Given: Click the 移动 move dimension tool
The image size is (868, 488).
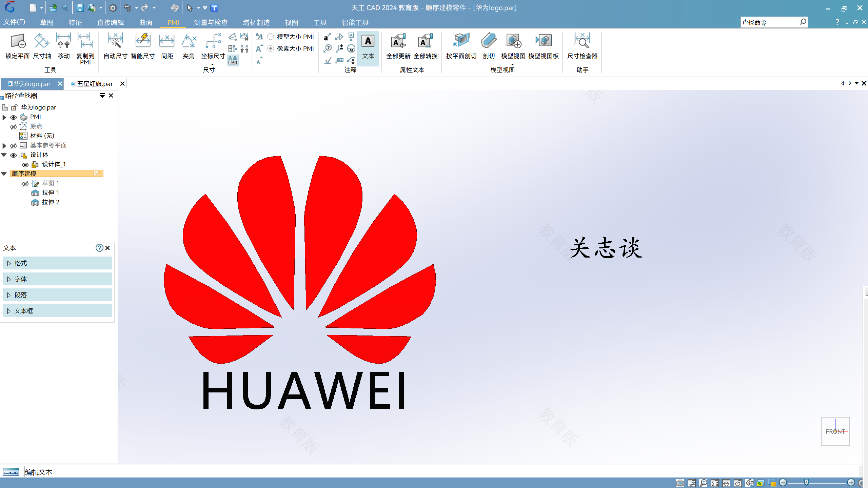Looking at the screenshot, I should (x=63, y=46).
